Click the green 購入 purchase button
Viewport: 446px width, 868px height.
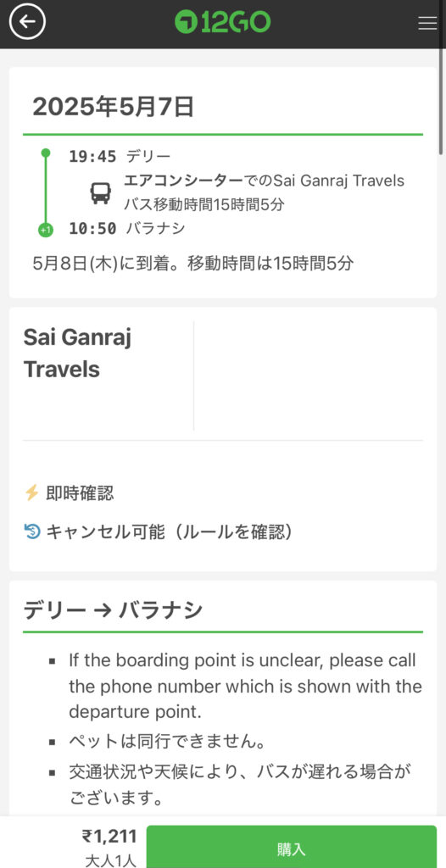292,847
